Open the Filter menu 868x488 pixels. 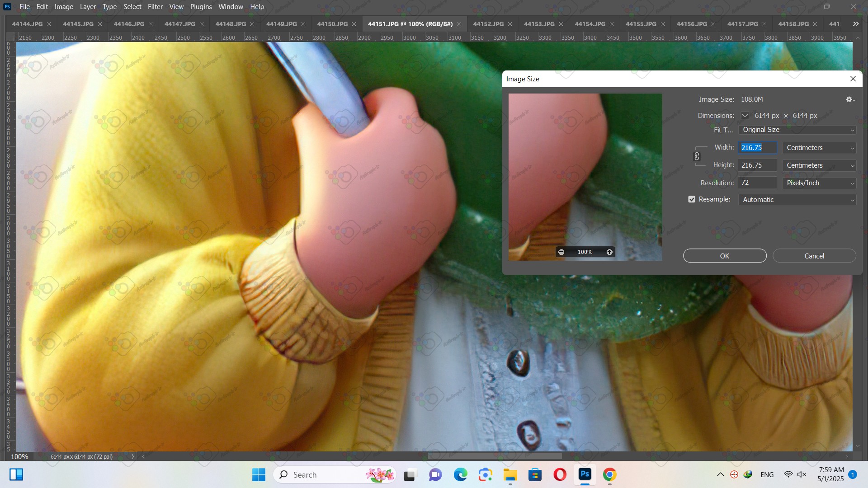coord(155,7)
